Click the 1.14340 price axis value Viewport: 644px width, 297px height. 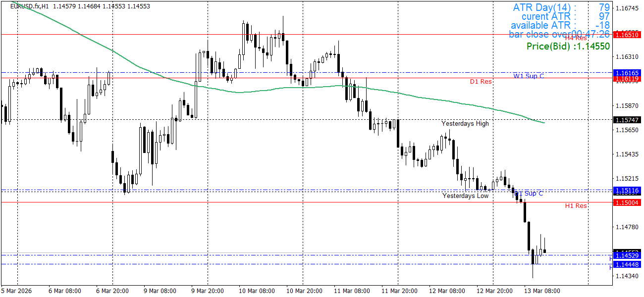627,276
